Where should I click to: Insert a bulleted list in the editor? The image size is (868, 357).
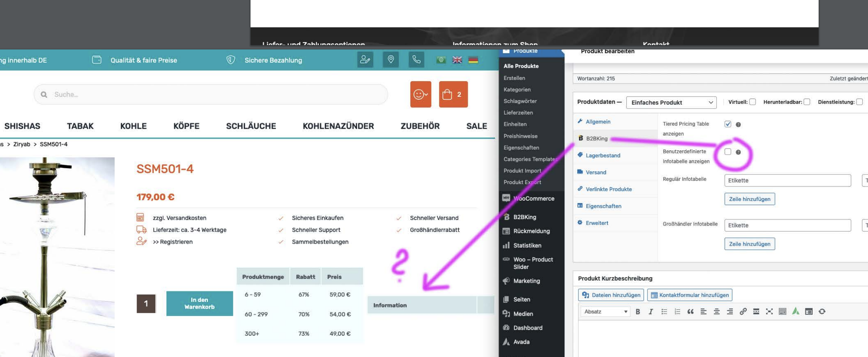(x=664, y=312)
